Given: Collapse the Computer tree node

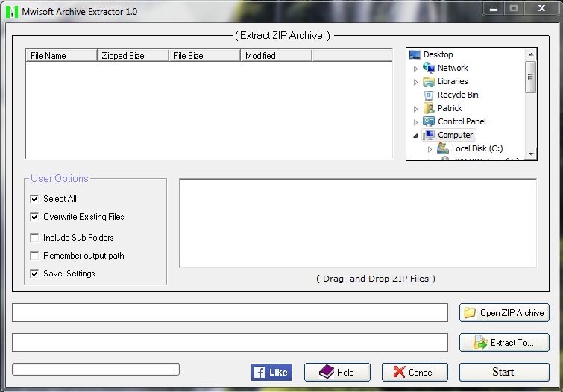Looking at the screenshot, I should [x=416, y=135].
